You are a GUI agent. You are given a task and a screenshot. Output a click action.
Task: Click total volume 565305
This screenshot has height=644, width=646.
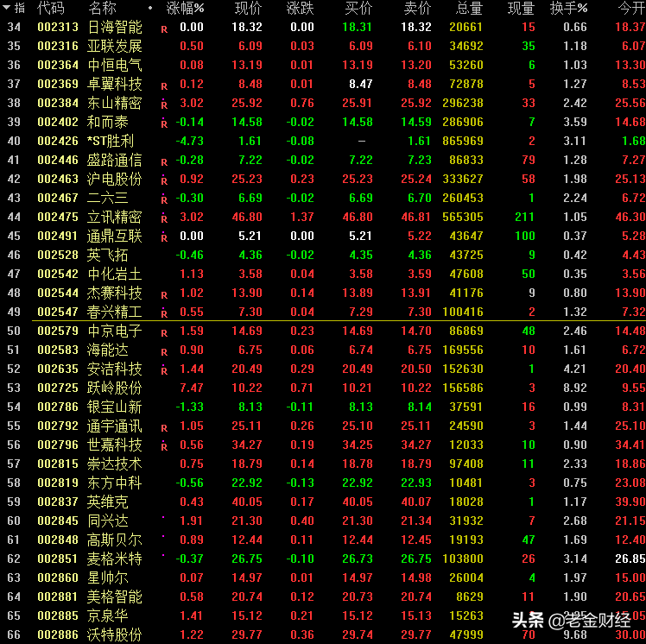point(463,217)
